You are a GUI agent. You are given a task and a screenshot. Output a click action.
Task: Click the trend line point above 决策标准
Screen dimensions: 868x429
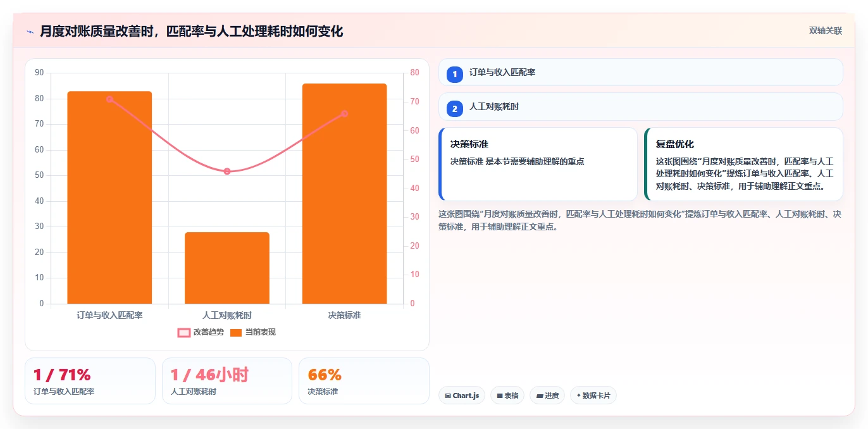344,114
